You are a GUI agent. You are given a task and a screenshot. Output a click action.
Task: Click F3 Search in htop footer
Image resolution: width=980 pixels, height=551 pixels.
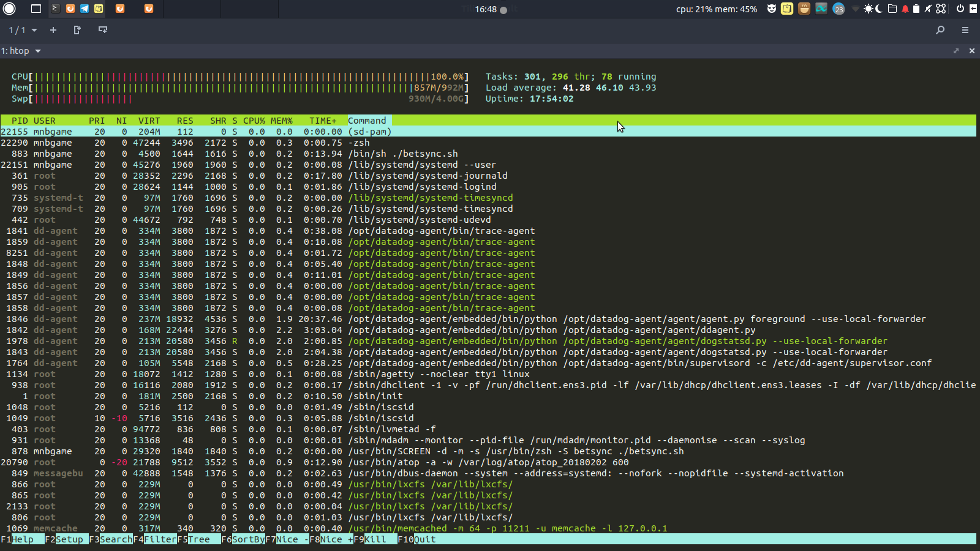click(x=111, y=539)
